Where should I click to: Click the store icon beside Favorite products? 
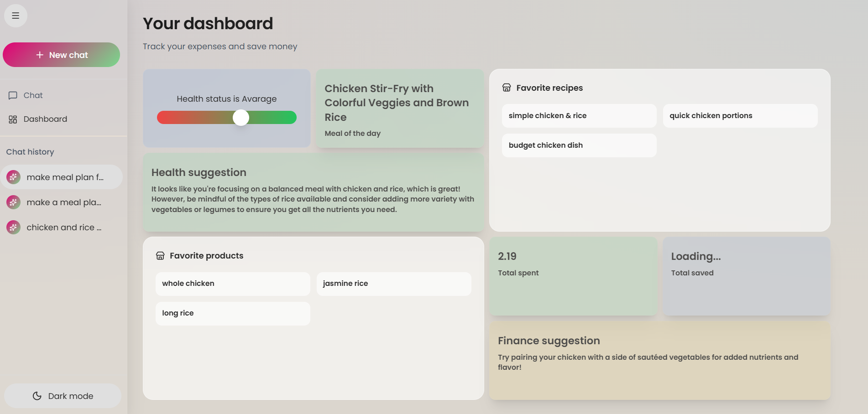[x=160, y=255]
